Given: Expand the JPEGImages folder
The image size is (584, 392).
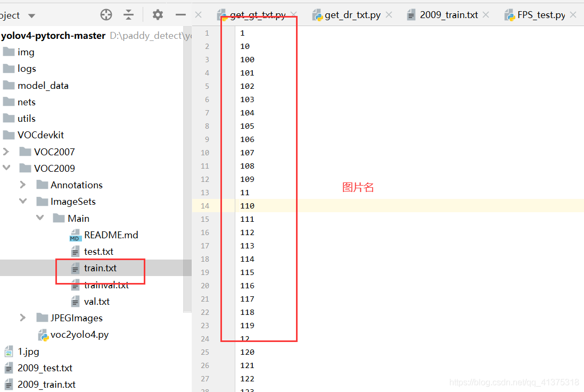Looking at the screenshot, I should [23, 318].
